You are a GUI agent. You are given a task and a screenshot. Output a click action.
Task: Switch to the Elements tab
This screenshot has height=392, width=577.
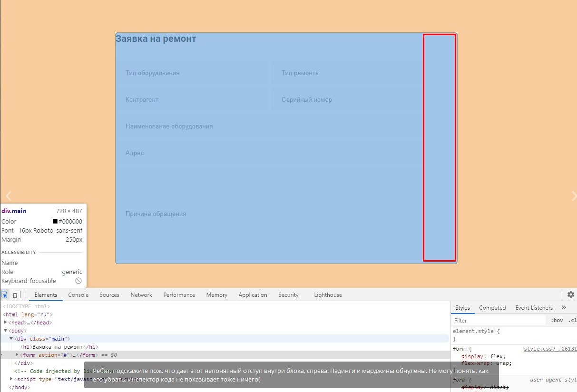[46, 295]
